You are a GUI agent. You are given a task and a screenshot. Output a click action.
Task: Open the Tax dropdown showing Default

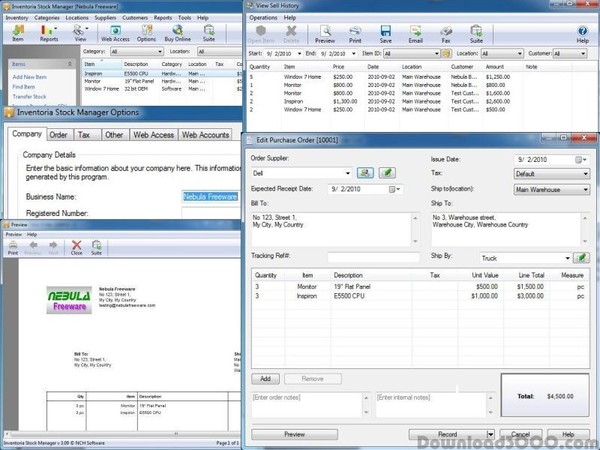[585, 174]
